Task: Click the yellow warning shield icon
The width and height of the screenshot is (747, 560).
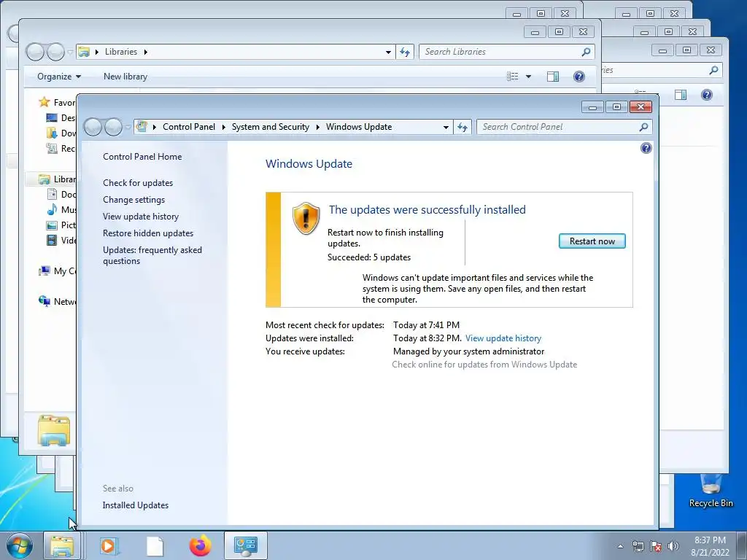Action: 306,218
